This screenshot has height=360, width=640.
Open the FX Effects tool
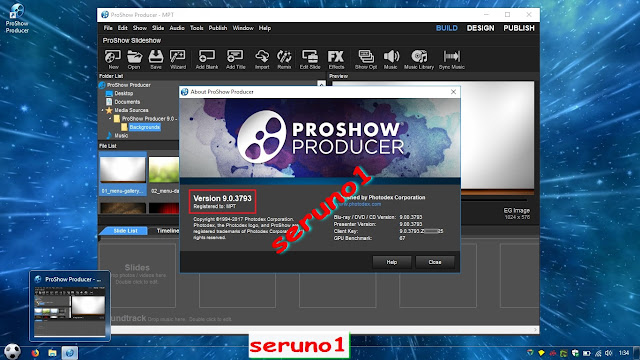point(336,59)
